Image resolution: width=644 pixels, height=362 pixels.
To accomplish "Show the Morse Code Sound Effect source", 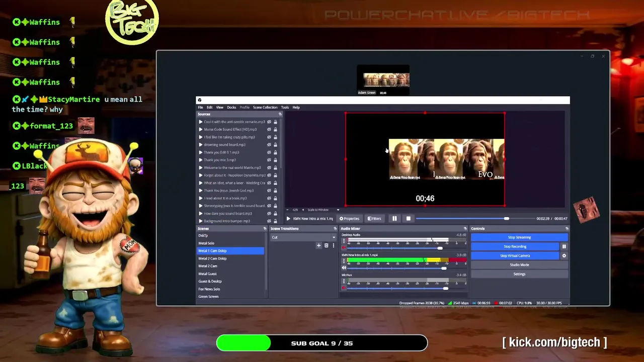I will pos(269,129).
